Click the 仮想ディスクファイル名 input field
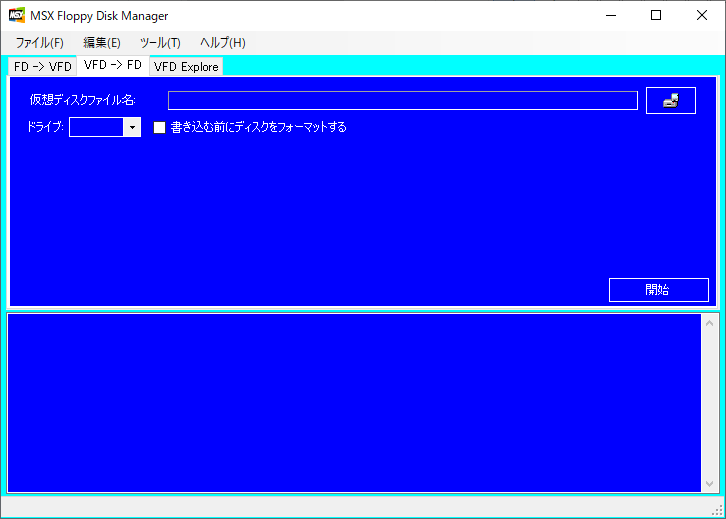 coord(402,100)
